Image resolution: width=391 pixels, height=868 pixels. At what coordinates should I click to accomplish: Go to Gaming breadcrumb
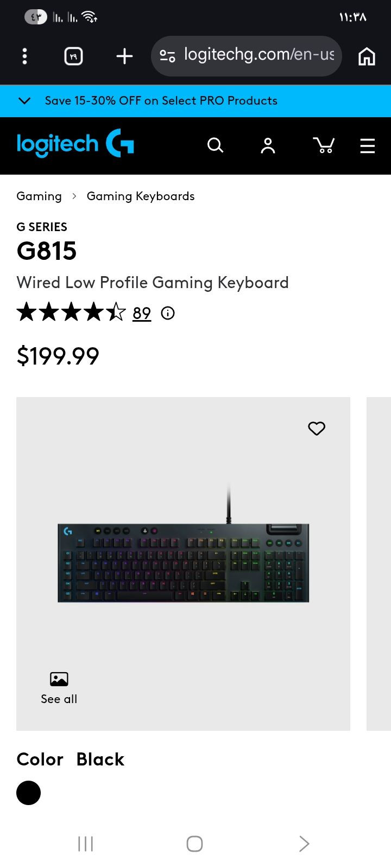39,196
